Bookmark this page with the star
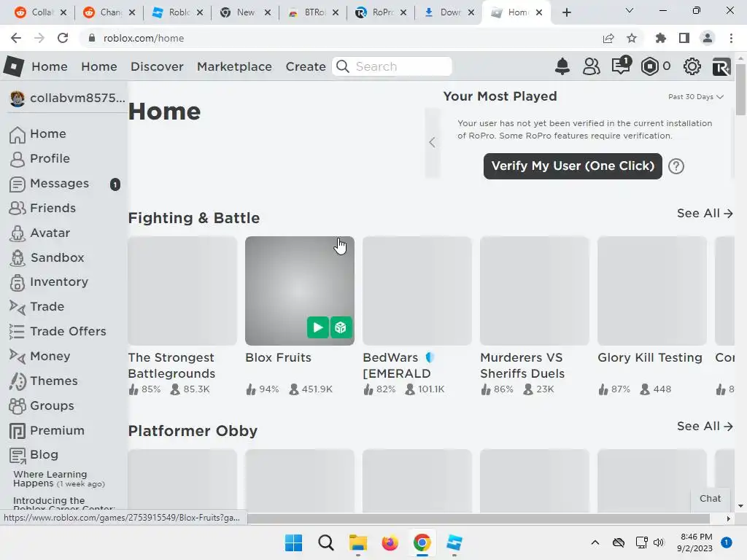 [632, 38]
